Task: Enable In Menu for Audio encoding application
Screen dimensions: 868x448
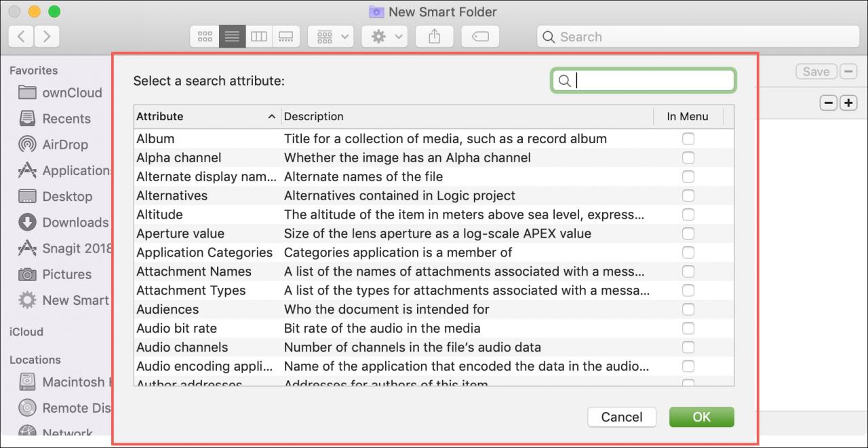Action: tap(688, 367)
